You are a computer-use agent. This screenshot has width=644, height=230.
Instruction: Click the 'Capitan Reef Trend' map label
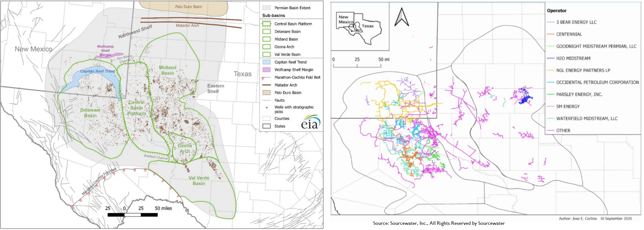[98, 71]
